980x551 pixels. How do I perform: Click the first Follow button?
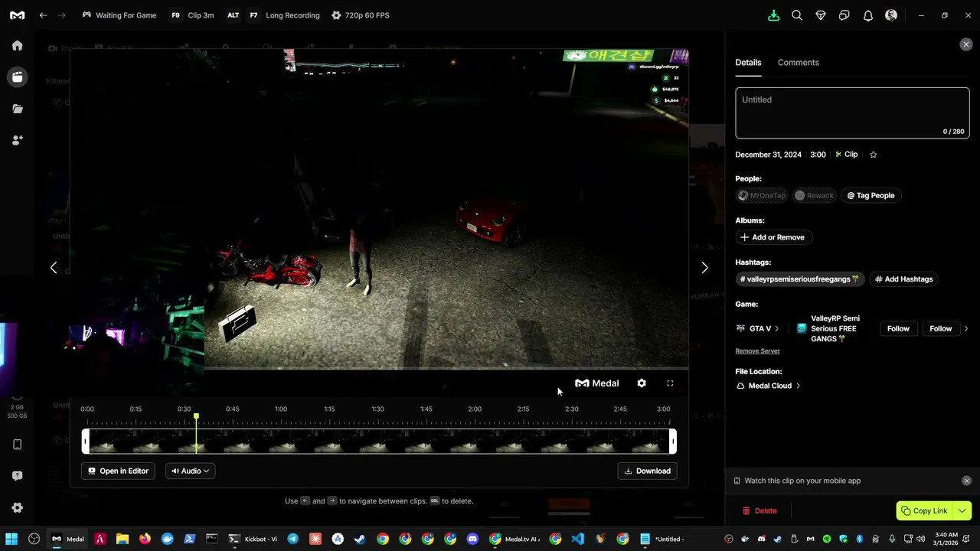pos(898,328)
